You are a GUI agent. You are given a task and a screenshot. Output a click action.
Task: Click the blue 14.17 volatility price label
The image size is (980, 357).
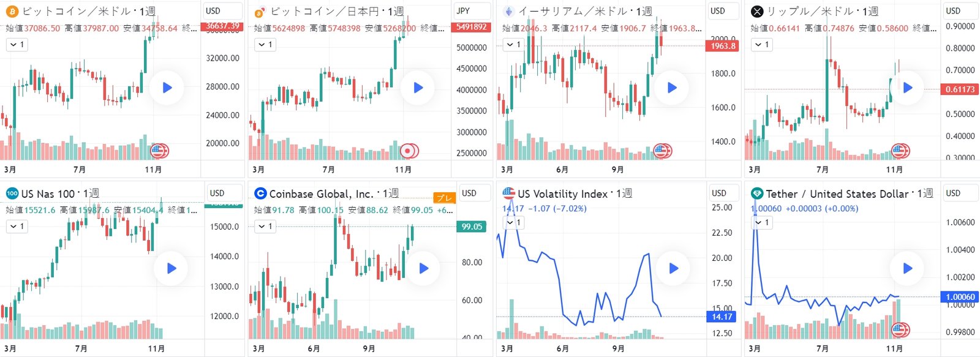pos(722,317)
